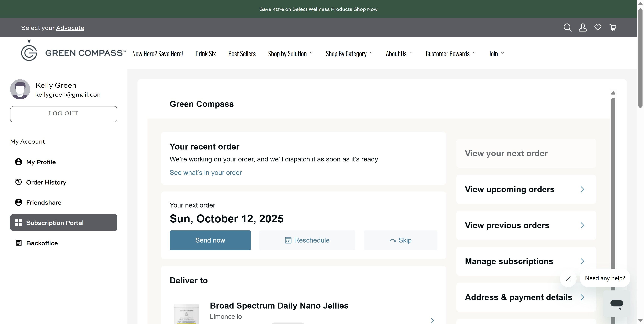Click the Reschedule button

pos(307,240)
